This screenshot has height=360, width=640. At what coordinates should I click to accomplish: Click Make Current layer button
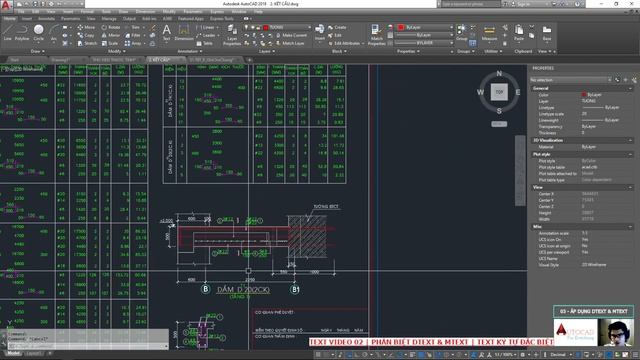coord(291,36)
